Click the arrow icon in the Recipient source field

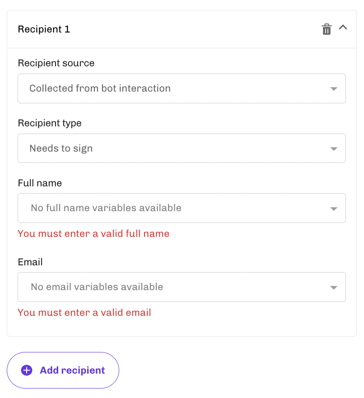[x=333, y=89]
